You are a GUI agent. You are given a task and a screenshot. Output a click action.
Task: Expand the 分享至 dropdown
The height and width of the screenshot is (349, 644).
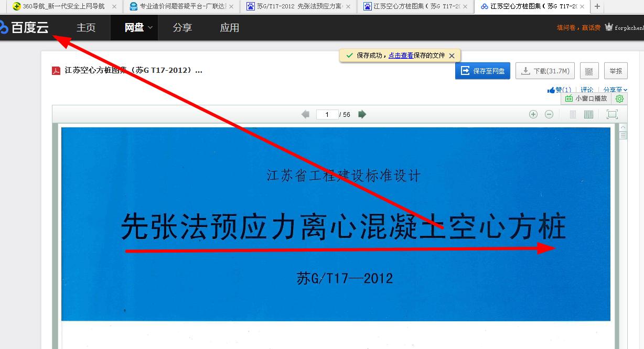[615, 90]
